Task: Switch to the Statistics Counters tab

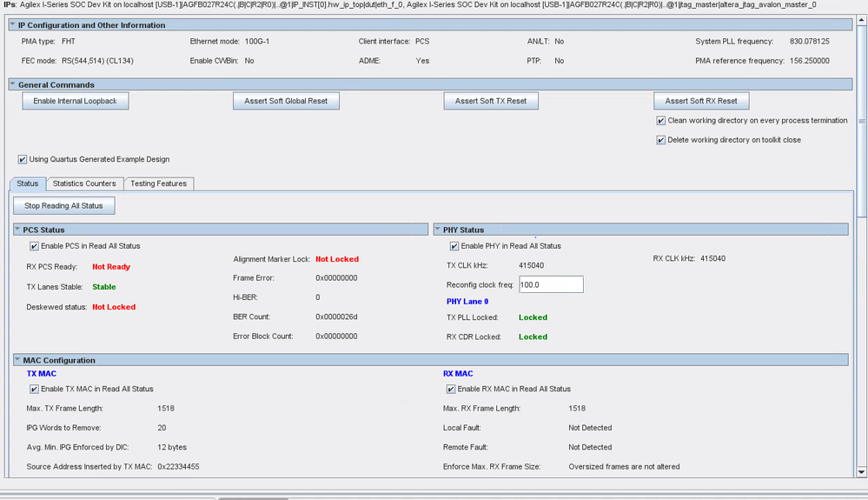Action: click(x=84, y=183)
